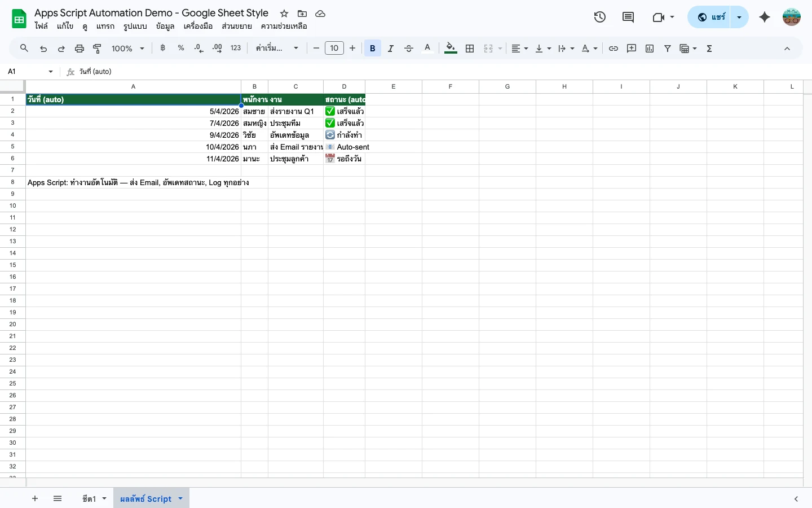The width and height of the screenshot is (812, 508).
Task: Open the fill color picker
Action: (x=451, y=49)
